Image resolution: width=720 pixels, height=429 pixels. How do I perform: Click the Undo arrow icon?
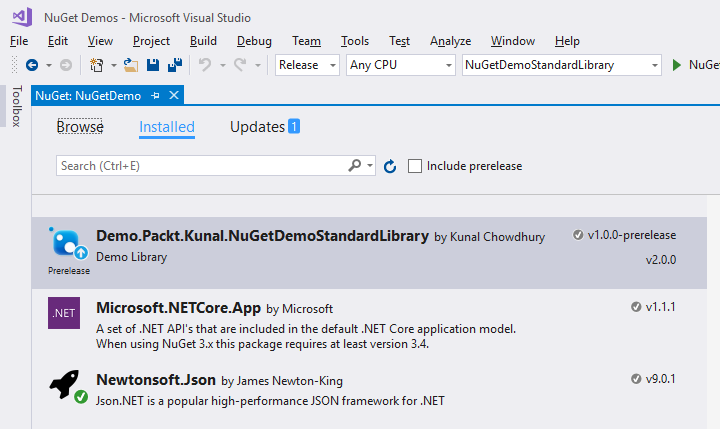(x=205, y=65)
